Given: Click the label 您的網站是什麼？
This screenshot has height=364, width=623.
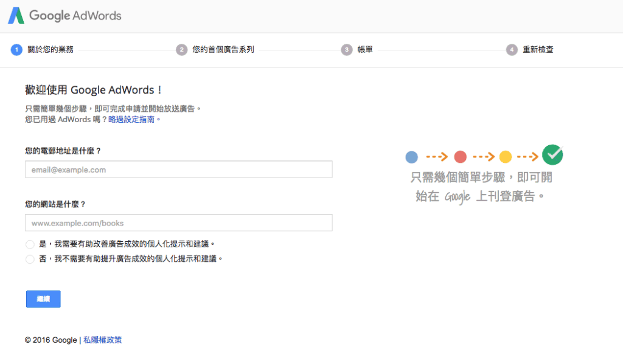Looking at the screenshot, I should (x=55, y=204).
